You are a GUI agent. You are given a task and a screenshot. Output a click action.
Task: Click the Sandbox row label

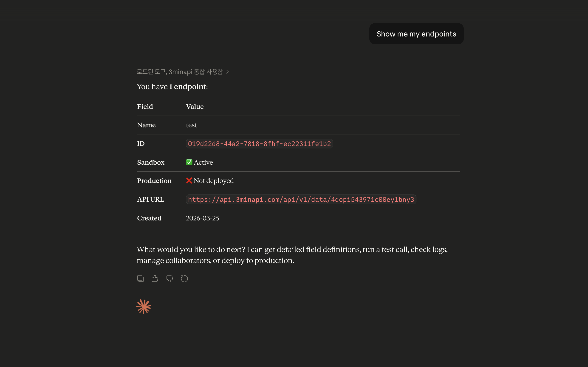tap(151, 162)
